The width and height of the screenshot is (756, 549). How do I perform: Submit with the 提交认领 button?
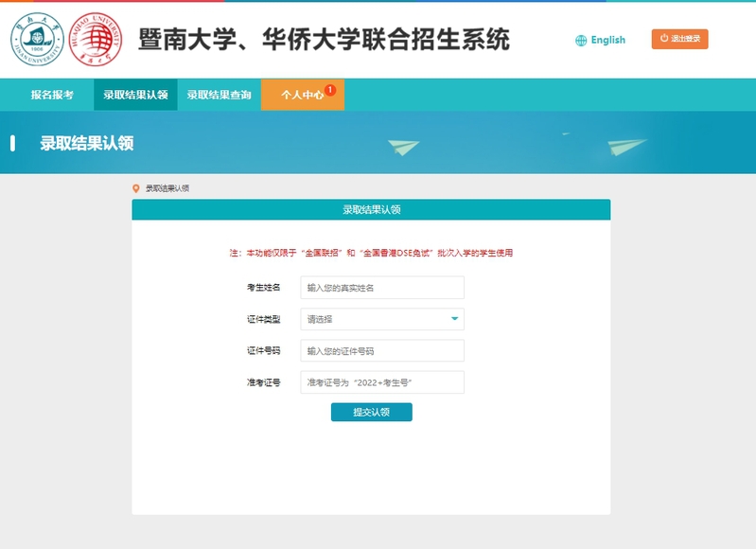(x=372, y=412)
